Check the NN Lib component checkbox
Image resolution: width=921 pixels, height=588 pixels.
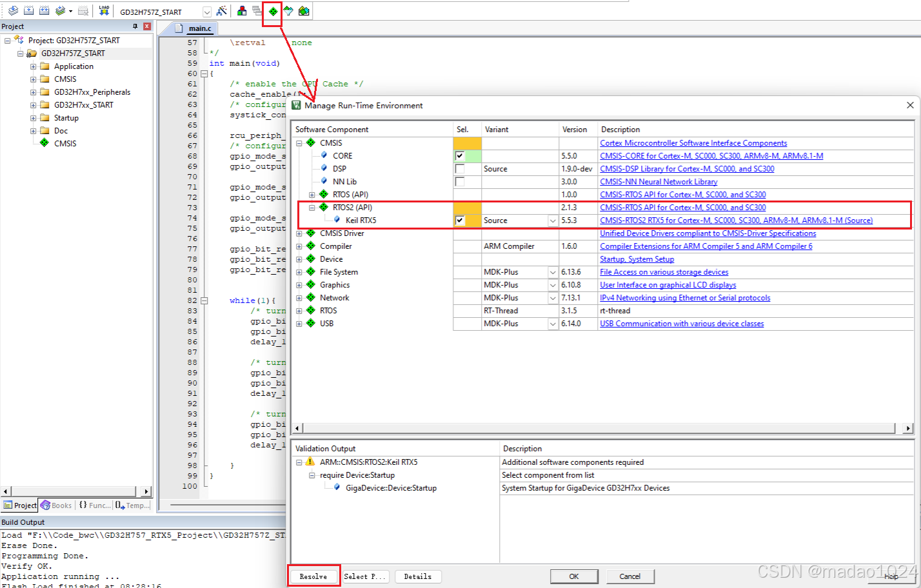pos(460,182)
